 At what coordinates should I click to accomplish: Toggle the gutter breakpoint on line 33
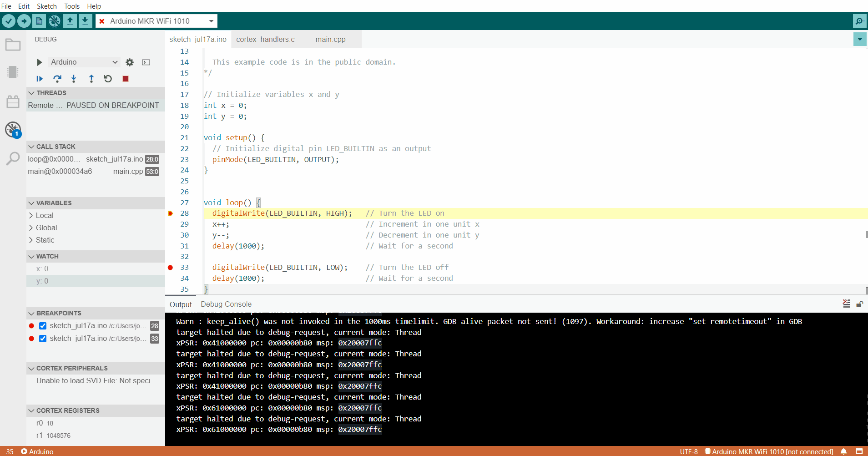click(x=169, y=267)
